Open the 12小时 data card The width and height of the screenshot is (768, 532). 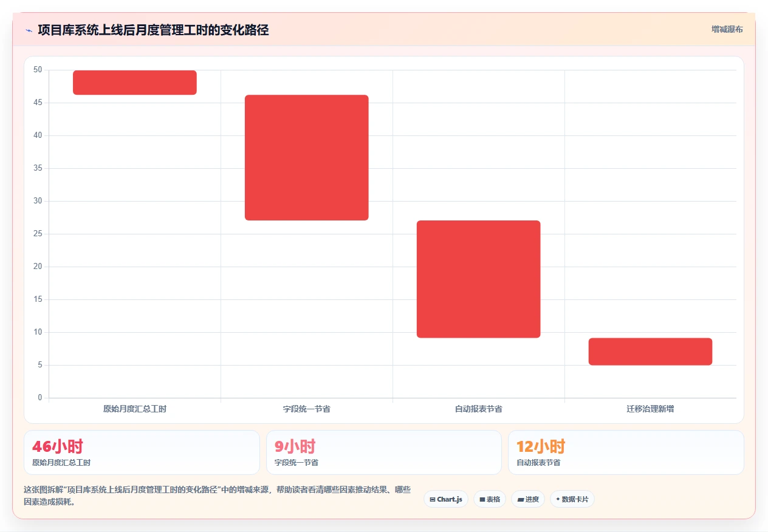[x=626, y=452]
